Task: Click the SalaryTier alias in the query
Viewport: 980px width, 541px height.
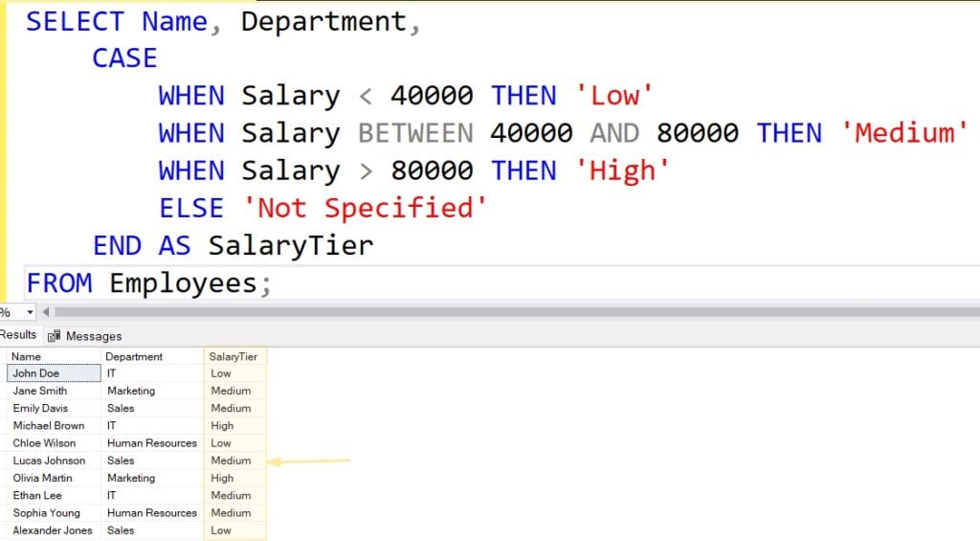Action: click(x=291, y=246)
